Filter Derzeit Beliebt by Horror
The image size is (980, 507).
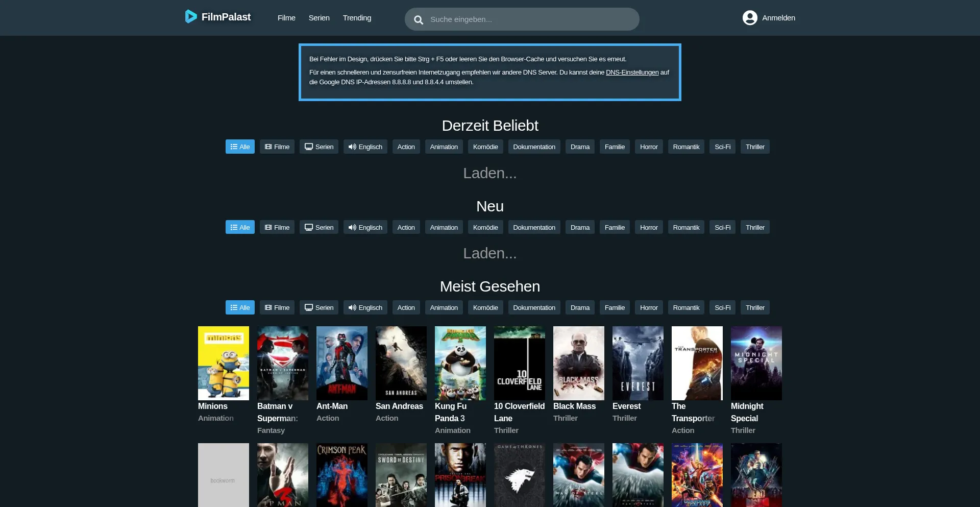[649, 147]
